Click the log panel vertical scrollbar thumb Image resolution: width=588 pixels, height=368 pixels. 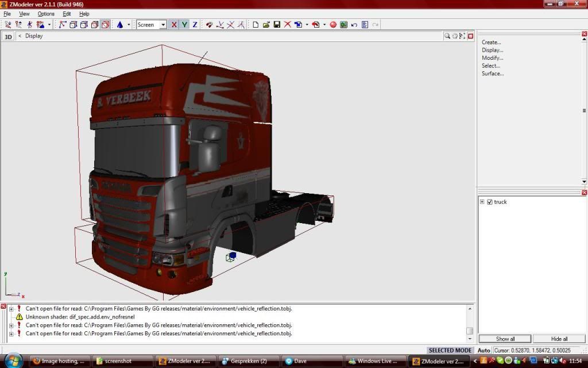470,331
